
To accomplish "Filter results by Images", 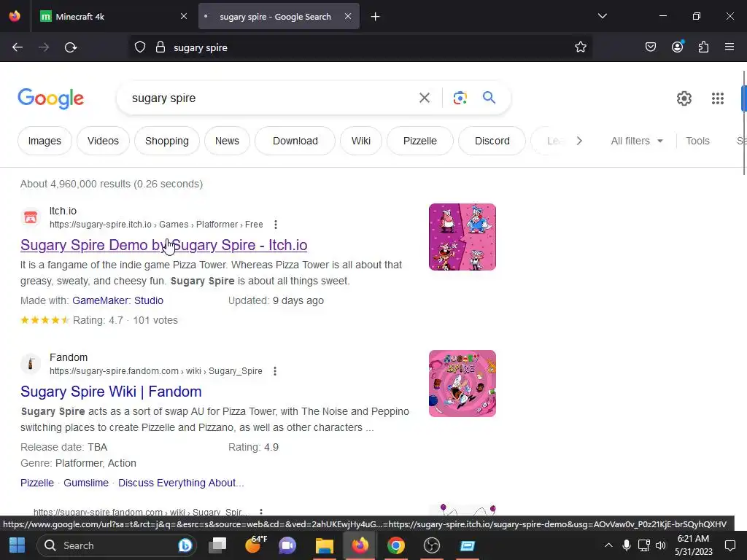I will point(44,141).
